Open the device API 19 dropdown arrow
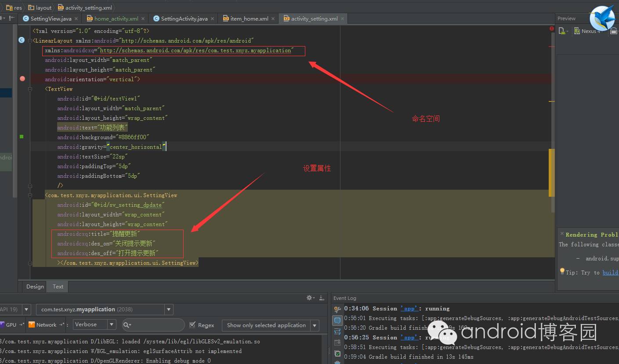 [26, 309]
